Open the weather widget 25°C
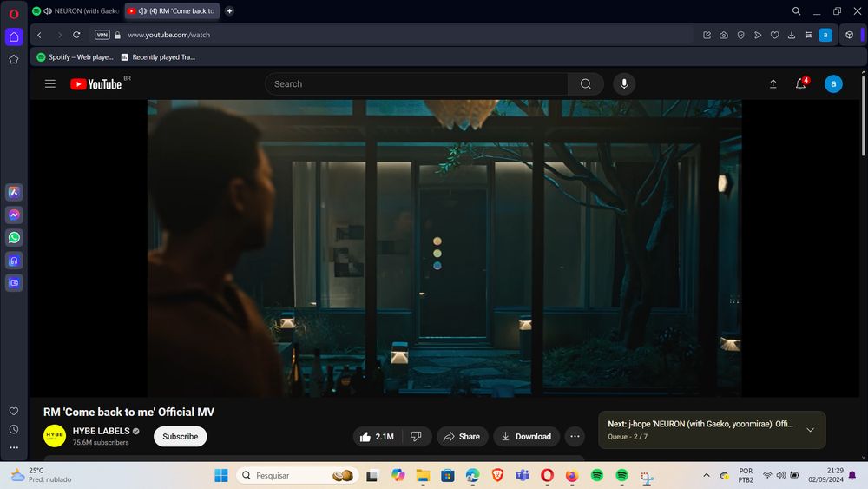This screenshot has height=489, width=868. click(x=42, y=475)
